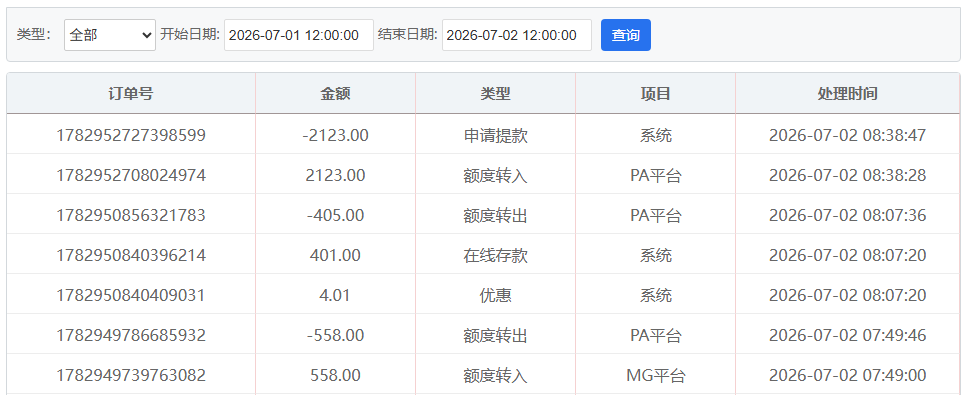Select order number 1782950840409031
The width and height of the screenshot is (973, 395).
click(x=131, y=295)
